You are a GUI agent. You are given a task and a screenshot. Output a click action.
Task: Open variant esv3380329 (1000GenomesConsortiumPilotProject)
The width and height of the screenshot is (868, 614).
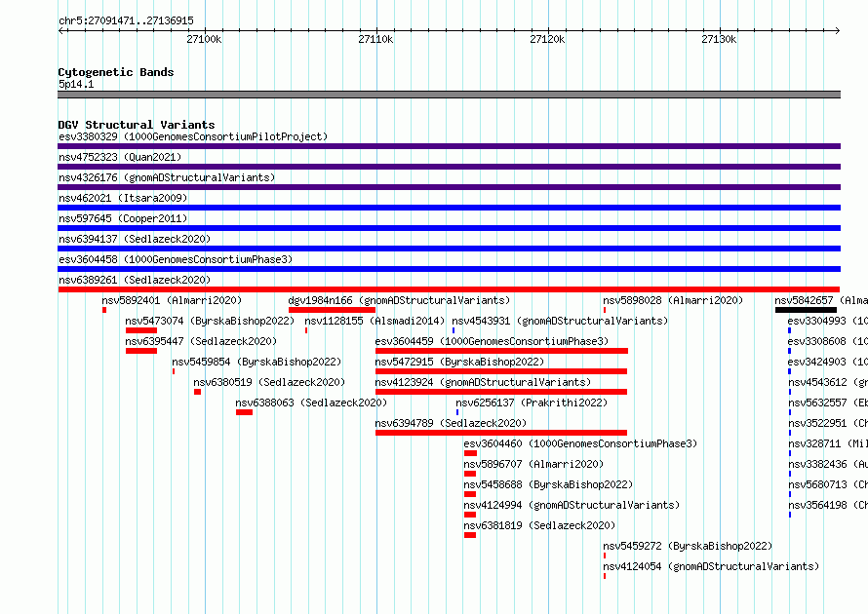(193, 136)
